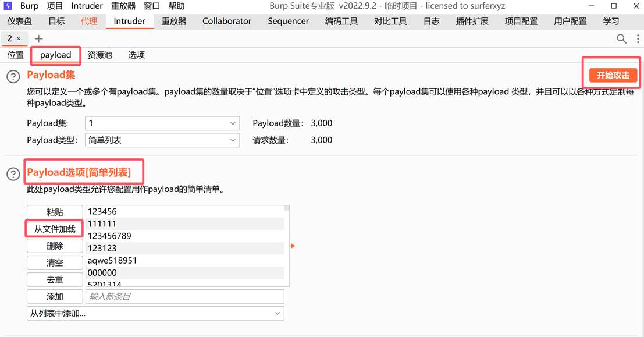Open the 项目配置 tab
This screenshot has width=644, height=337.
(521, 22)
